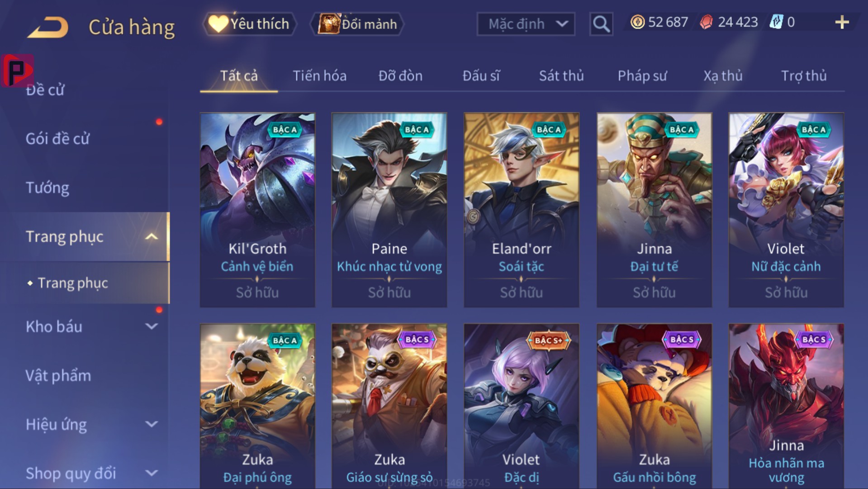868x489 pixels.
Task: Open Đổi mảnh fragment exchange button
Action: (x=357, y=24)
